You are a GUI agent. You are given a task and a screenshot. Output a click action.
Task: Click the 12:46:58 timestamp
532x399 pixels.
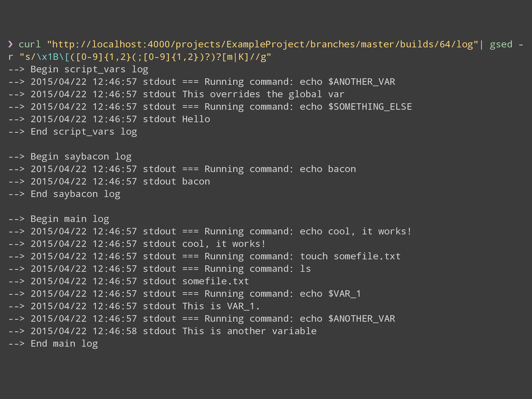pos(115,331)
